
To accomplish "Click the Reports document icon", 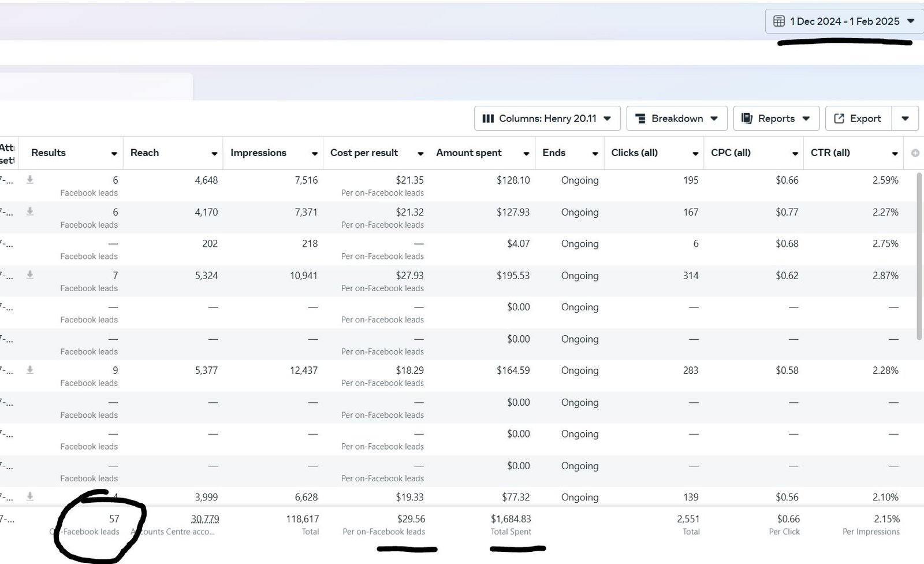I will [x=747, y=118].
